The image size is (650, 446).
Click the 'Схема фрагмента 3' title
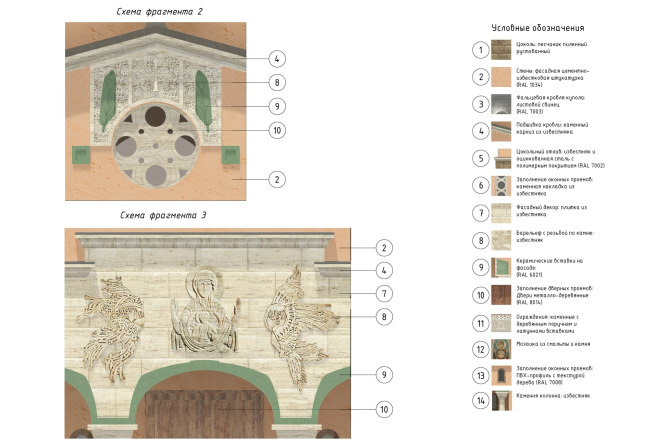tap(163, 215)
